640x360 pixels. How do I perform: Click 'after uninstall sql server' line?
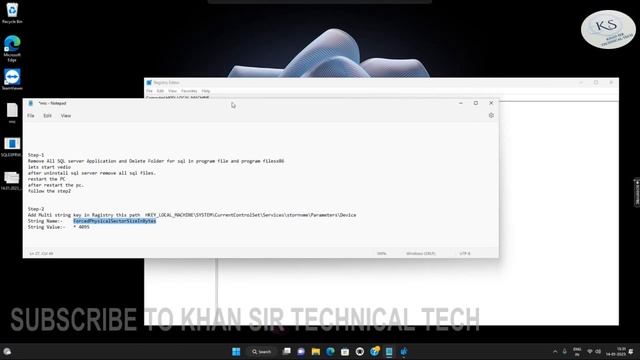(x=92, y=173)
